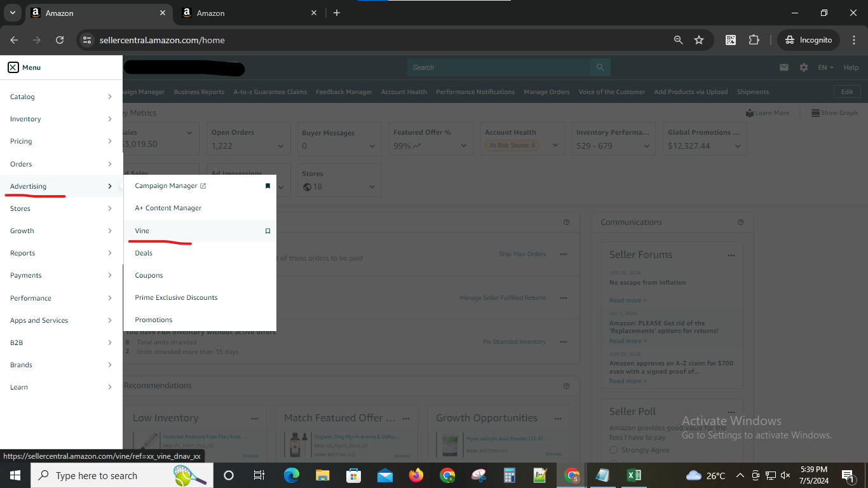Select Coupons from the Advertising menu

(x=149, y=275)
